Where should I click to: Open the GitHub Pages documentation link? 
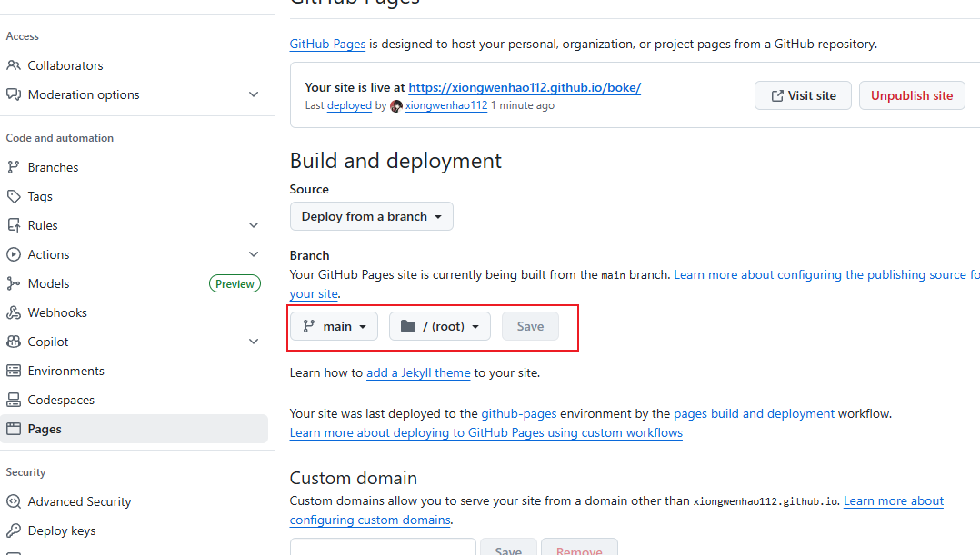327,44
